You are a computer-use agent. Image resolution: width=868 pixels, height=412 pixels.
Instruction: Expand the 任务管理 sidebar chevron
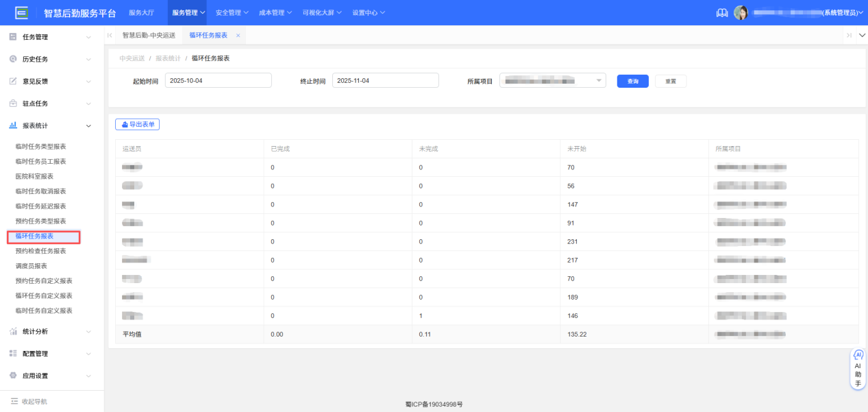[88, 36]
